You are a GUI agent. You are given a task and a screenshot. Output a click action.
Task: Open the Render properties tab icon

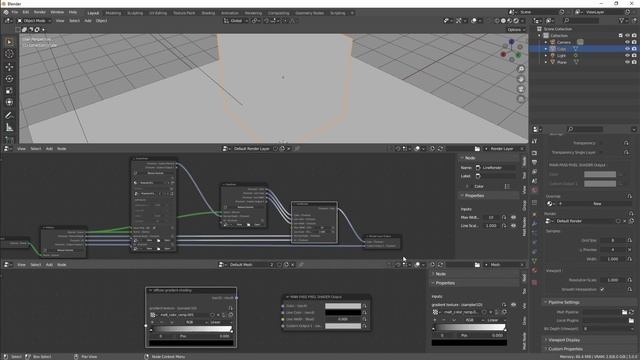click(534, 153)
